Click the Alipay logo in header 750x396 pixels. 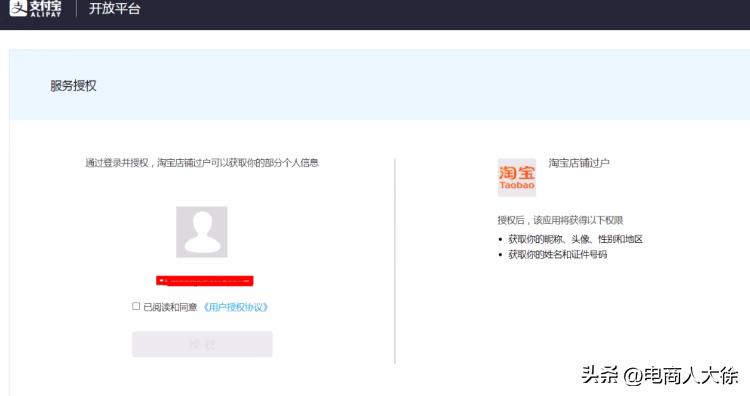click(x=35, y=9)
